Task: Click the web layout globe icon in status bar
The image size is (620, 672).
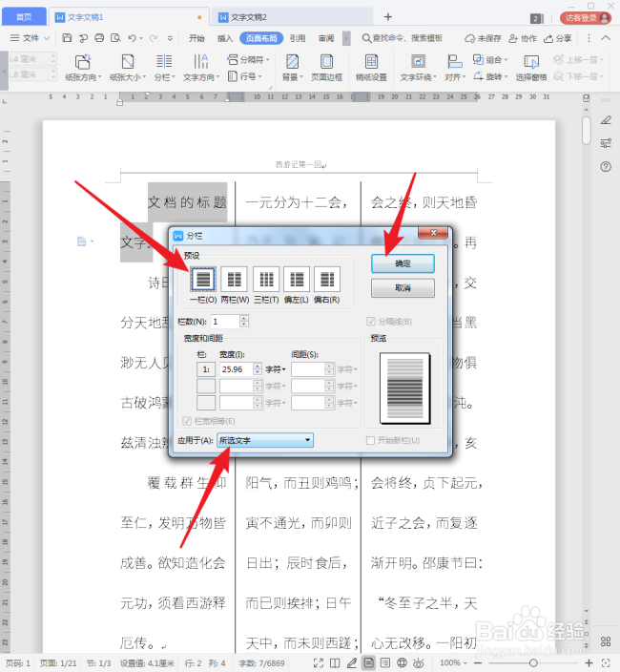Action: [402, 663]
